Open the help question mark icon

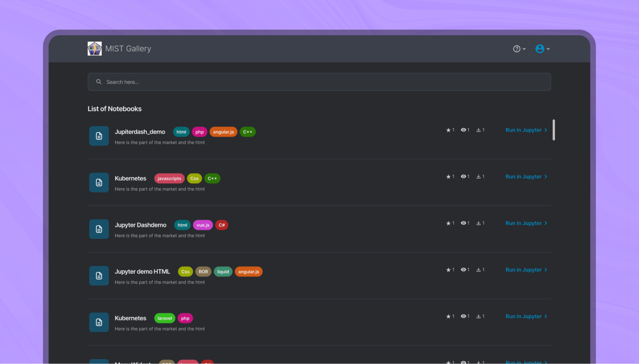517,49
